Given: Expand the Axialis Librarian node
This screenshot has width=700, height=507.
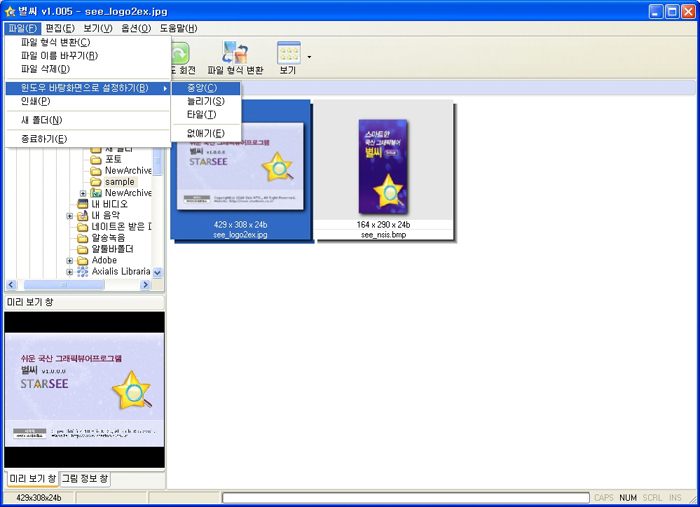Looking at the screenshot, I should (70, 271).
